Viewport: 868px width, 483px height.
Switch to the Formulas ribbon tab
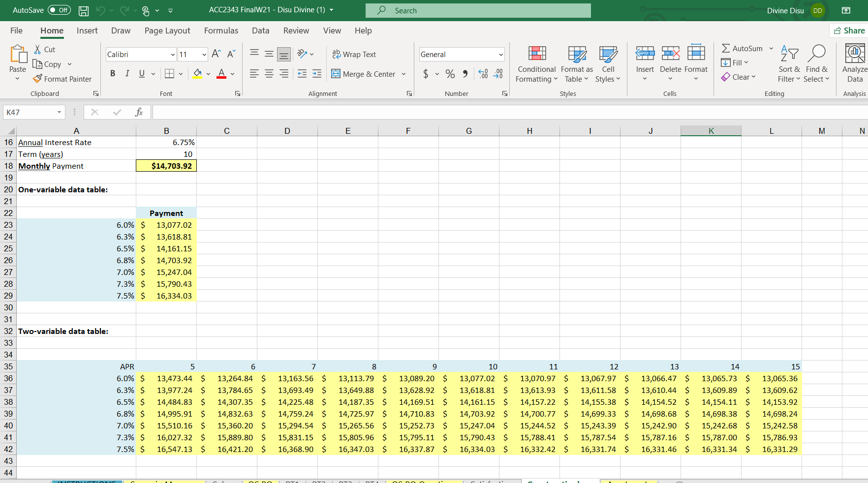221,30
